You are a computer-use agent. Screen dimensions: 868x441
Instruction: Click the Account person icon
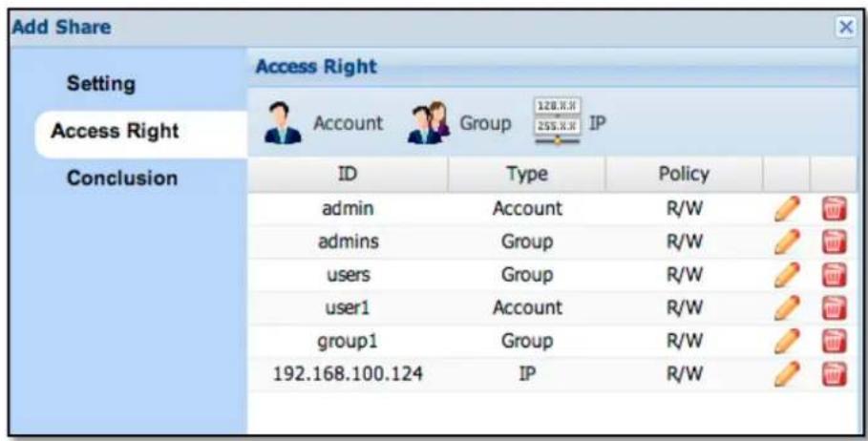283,123
